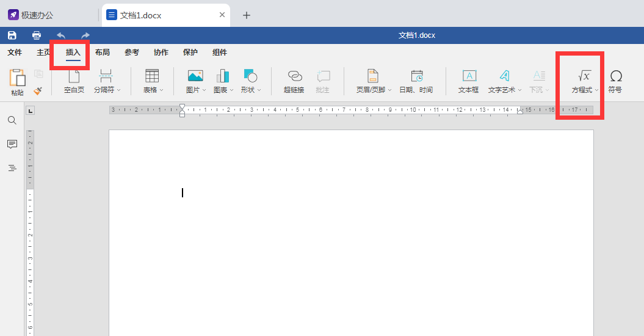Click the Word Art (文字艺术) icon
This screenshot has height=336, width=644.
[504, 76]
